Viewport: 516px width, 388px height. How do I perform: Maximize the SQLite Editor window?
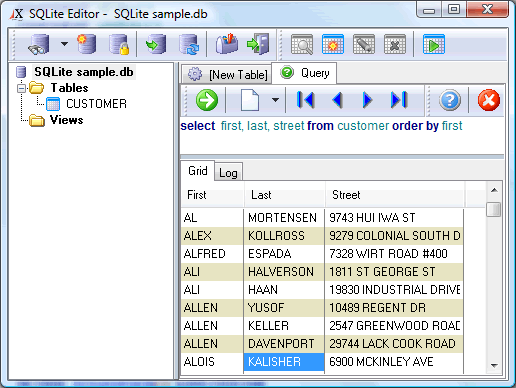click(454, 9)
